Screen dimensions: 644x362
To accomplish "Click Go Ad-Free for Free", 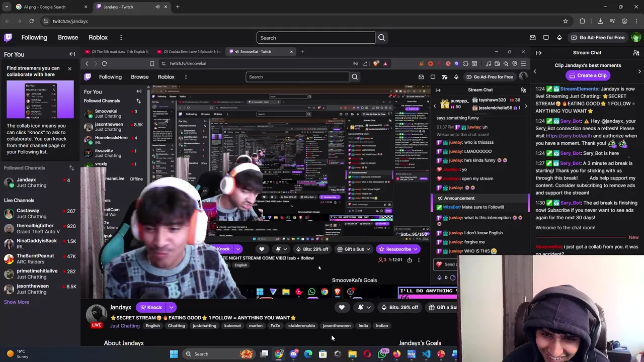I will pyautogui.click(x=598, y=38).
